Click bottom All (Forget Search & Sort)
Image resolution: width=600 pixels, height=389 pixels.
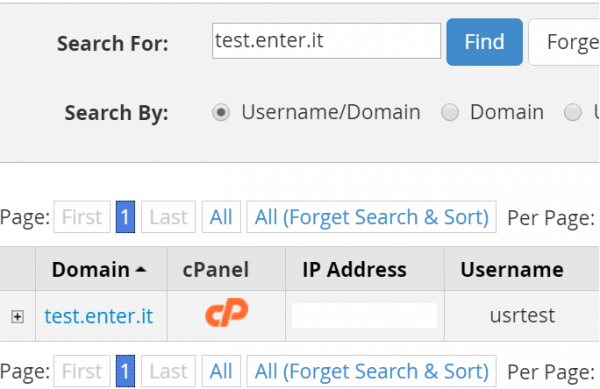(372, 371)
